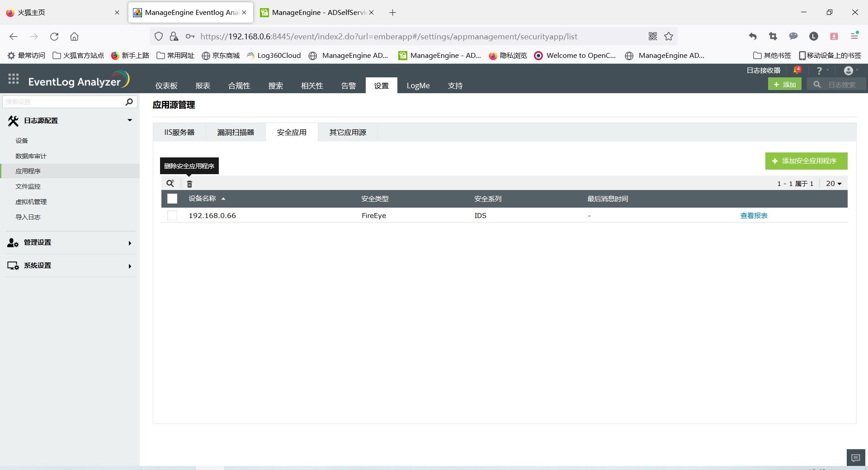Image resolution: width=868 pixels, height=470 pixels.
Task: Select 文件监控 in the sidebar
Action: (28, 186)
